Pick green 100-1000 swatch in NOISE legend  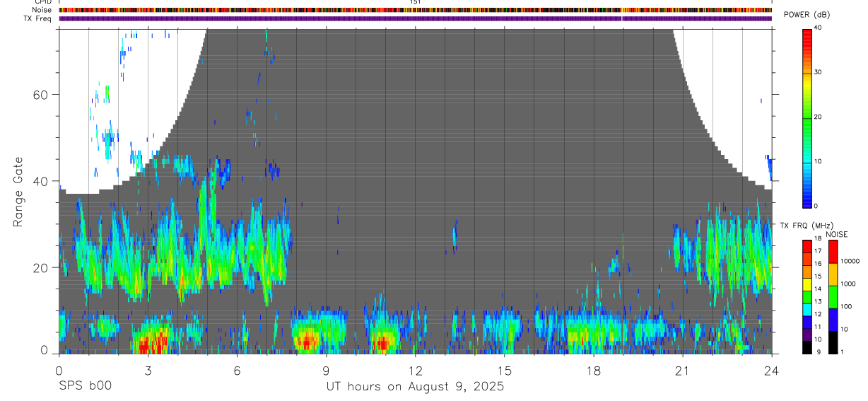pos(833,296)
